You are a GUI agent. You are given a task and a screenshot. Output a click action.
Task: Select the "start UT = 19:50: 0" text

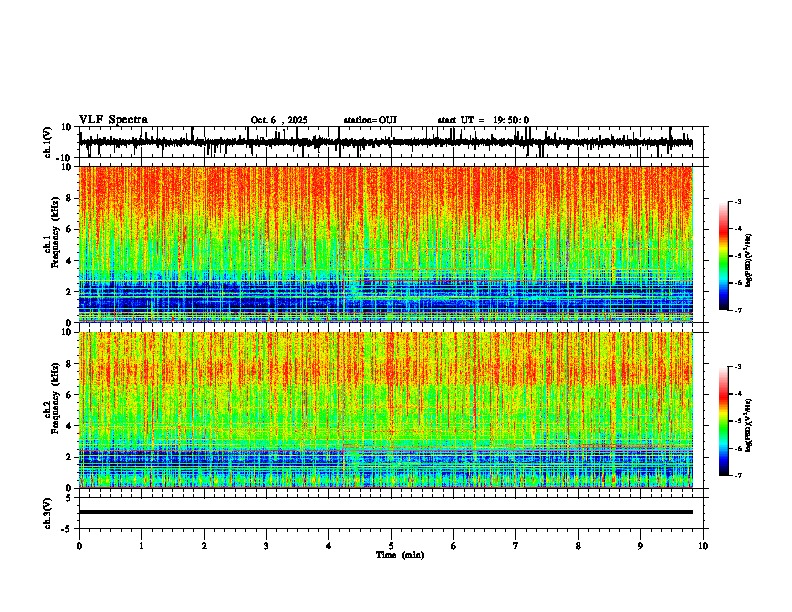483,120
